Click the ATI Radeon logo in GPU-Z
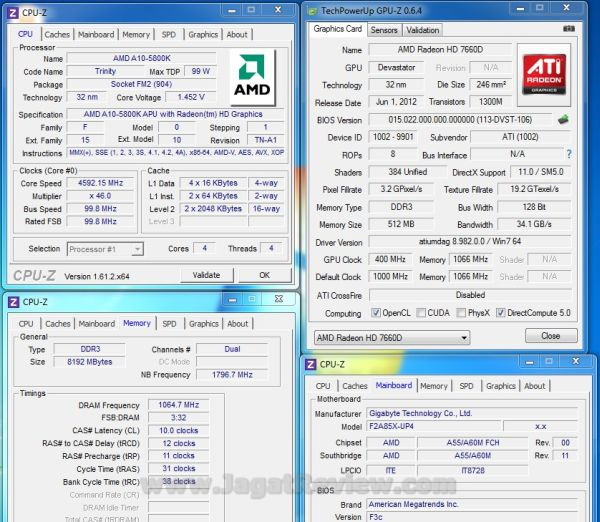Viewport: 600px width, 522px height. pos(544,75)
